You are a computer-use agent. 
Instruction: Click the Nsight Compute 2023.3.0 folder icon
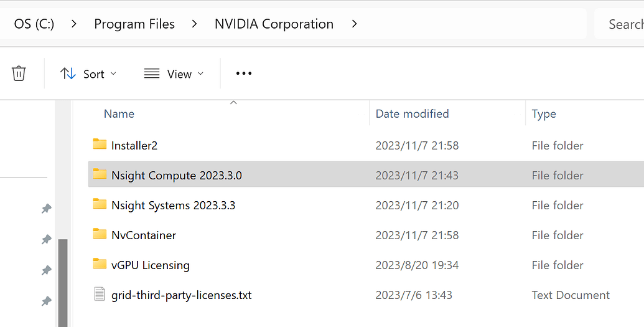pyautogui.click(x=100, y=175)
